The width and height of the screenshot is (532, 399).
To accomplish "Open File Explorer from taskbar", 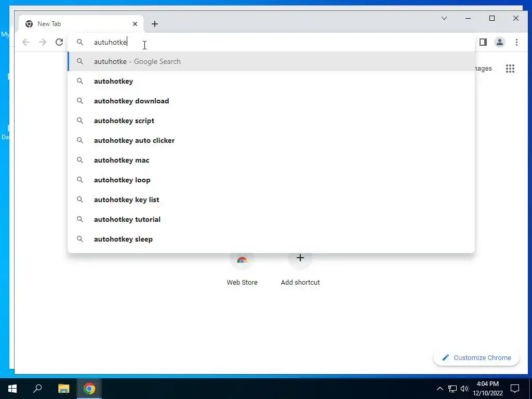I will 63,389.
